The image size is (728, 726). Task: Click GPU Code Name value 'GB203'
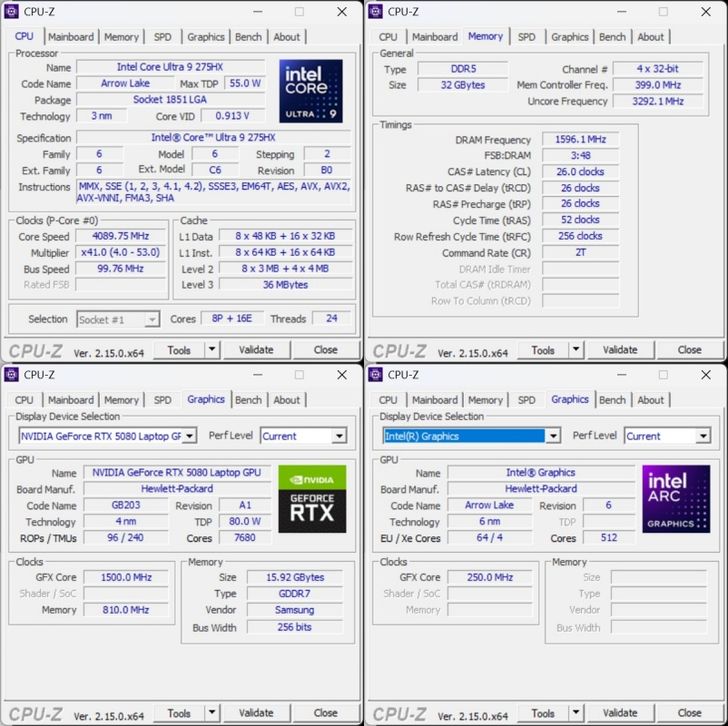126,505
